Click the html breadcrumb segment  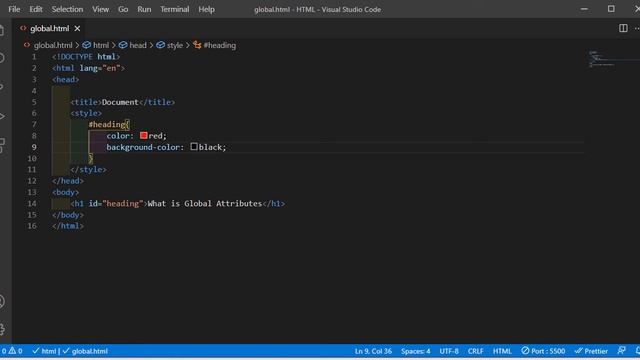101,45
